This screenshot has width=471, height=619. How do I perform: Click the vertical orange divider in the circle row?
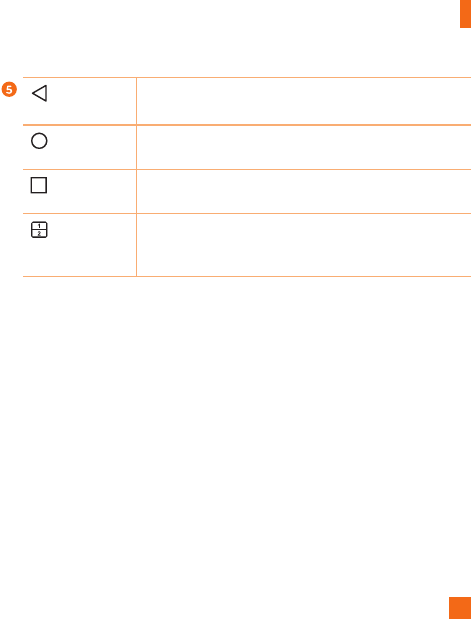136,147
